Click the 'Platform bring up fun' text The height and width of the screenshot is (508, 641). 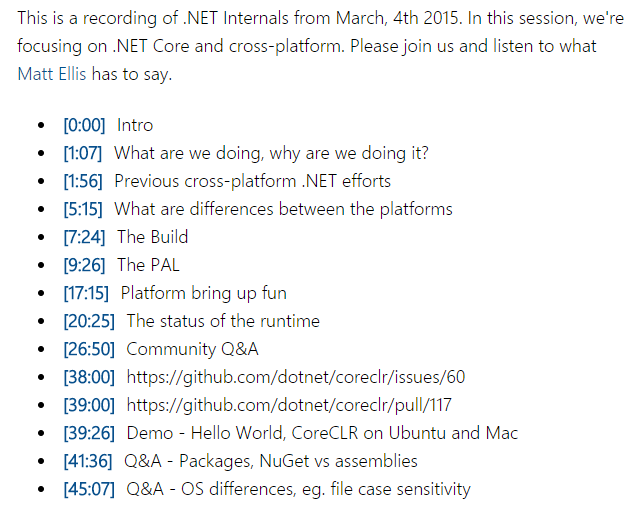coord(204,293)
